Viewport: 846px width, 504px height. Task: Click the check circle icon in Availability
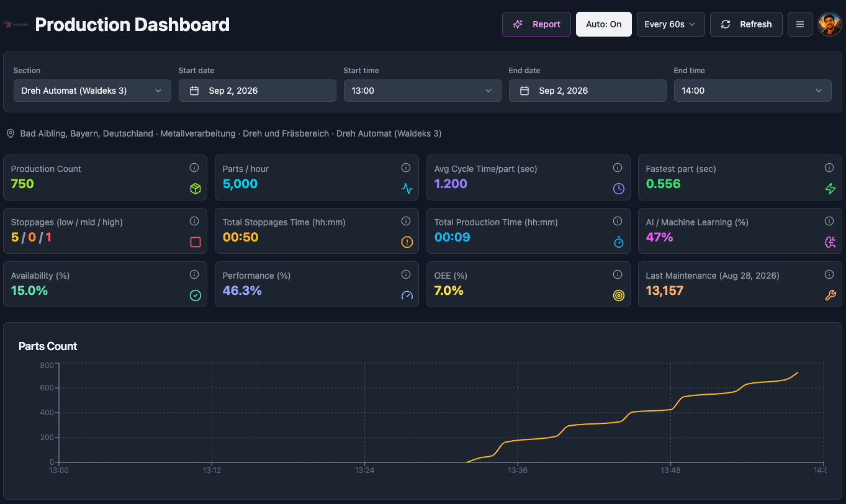tap(196, 295)
